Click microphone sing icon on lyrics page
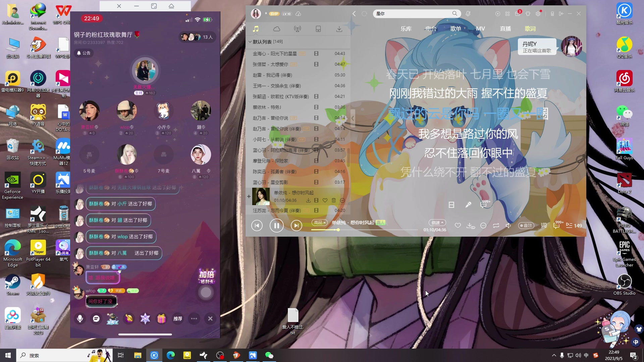The image size is (644, 362). tap(468, 204)
